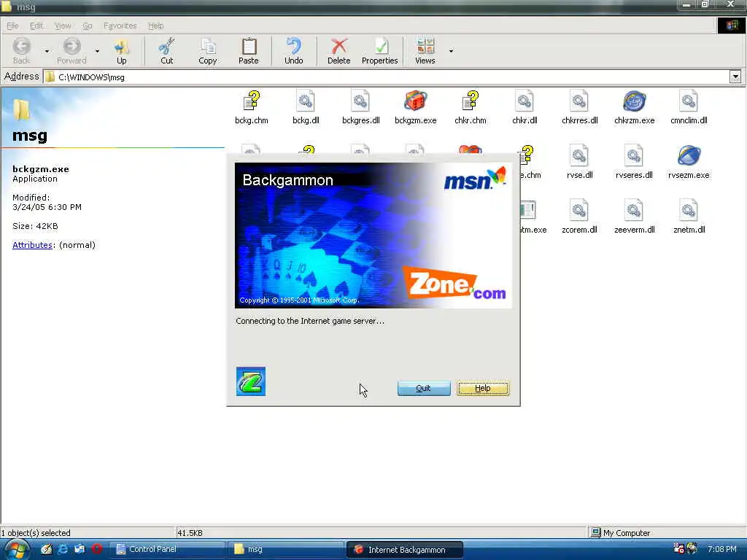This screenshot has height=560, width=747.
Task: Select the bckg.chm help file
Action: coord(252,108)
